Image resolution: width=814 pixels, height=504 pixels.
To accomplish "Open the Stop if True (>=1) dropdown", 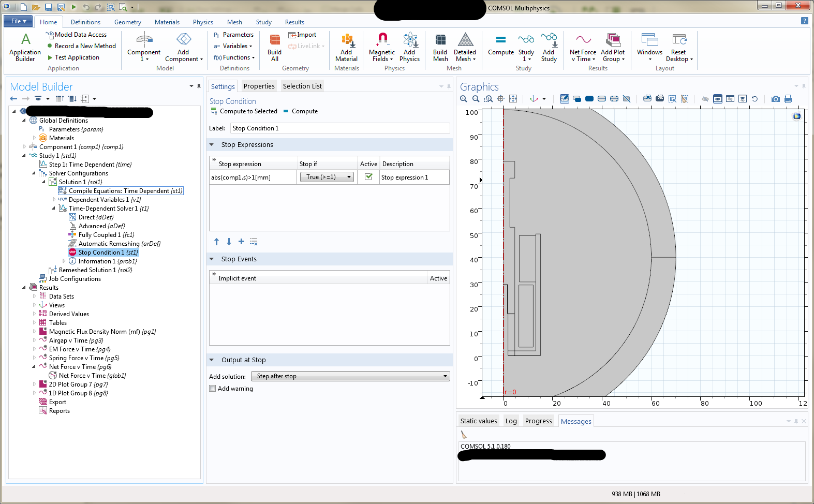I will point(327,177).
